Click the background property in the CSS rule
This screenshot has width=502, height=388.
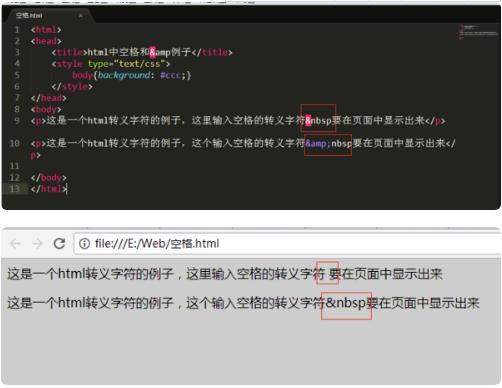click(x=124, y=75)
